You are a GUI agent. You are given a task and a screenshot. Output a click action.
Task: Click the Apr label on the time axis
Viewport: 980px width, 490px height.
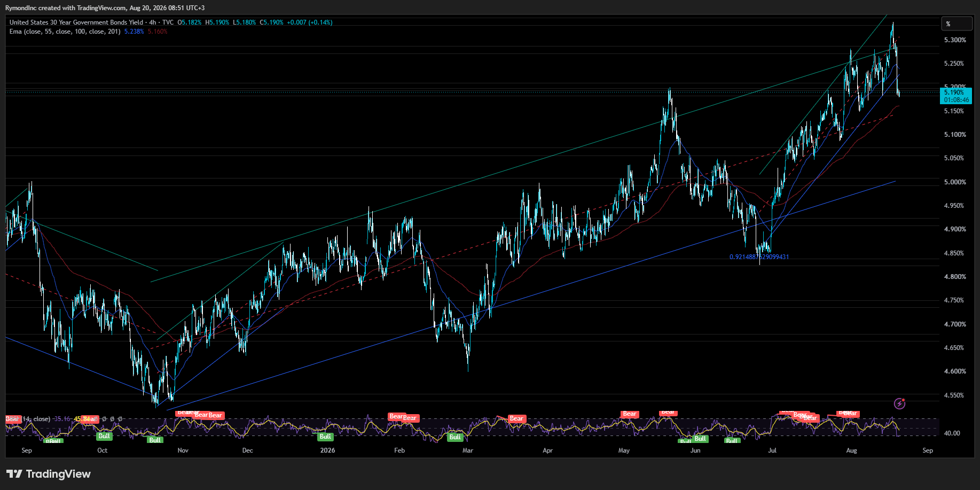[x=547, y=450]
